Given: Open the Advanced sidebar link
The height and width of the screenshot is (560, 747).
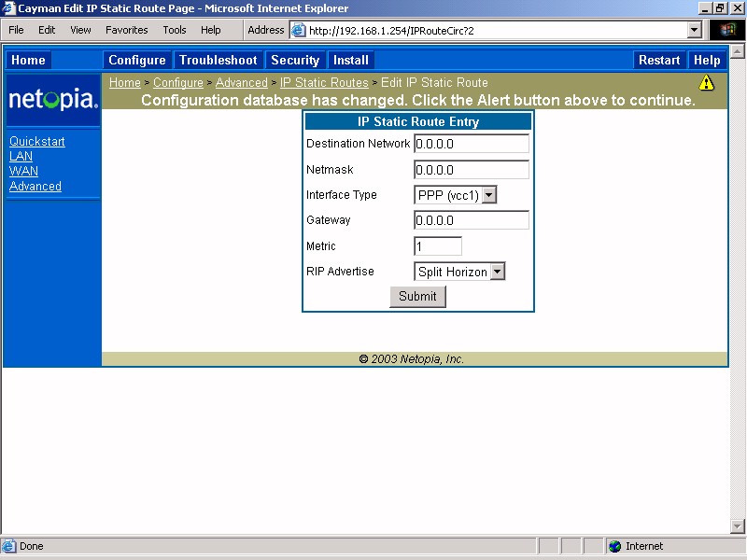Looking at the screenshot, I should click(x=35, y=186).
